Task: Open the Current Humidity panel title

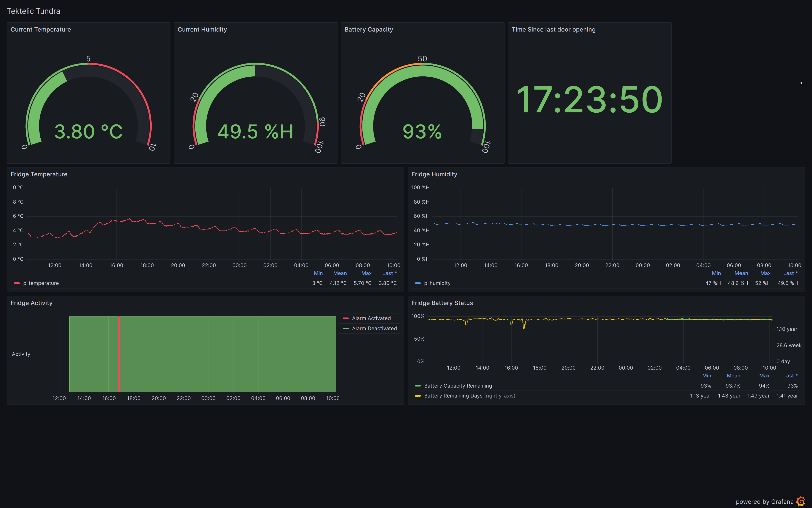Action: (x=202, y=30)
